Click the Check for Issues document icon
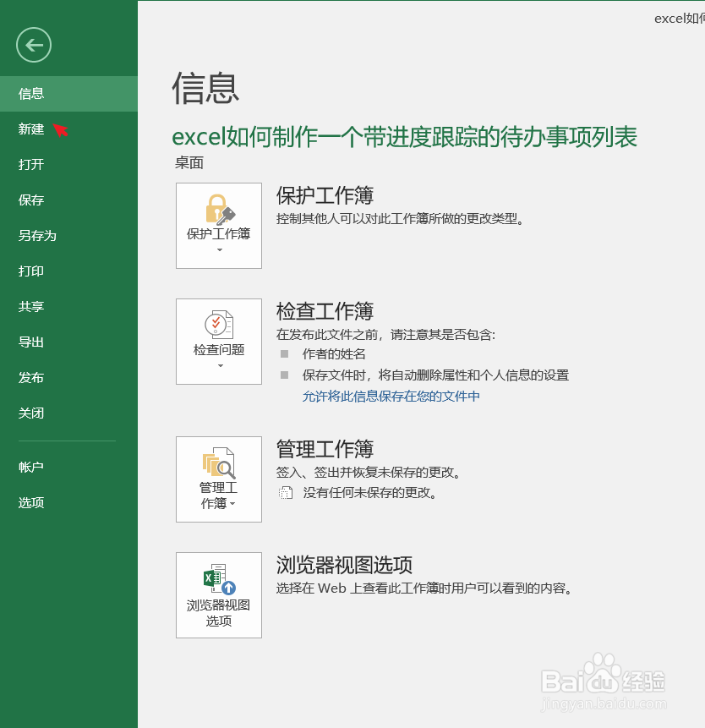The width and height of the screenshot is (705, 728). click(219, 325)
